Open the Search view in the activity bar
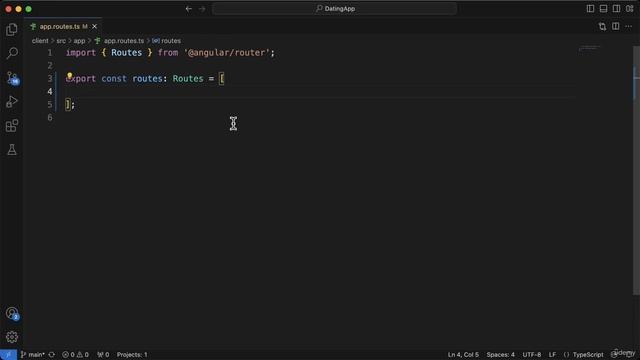 coord(12,53)
